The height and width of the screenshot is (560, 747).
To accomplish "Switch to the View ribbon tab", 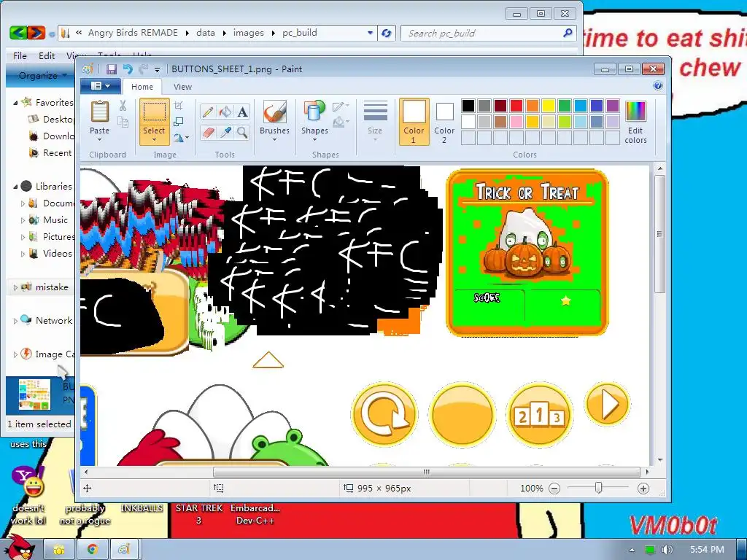I will coord(182,87).
